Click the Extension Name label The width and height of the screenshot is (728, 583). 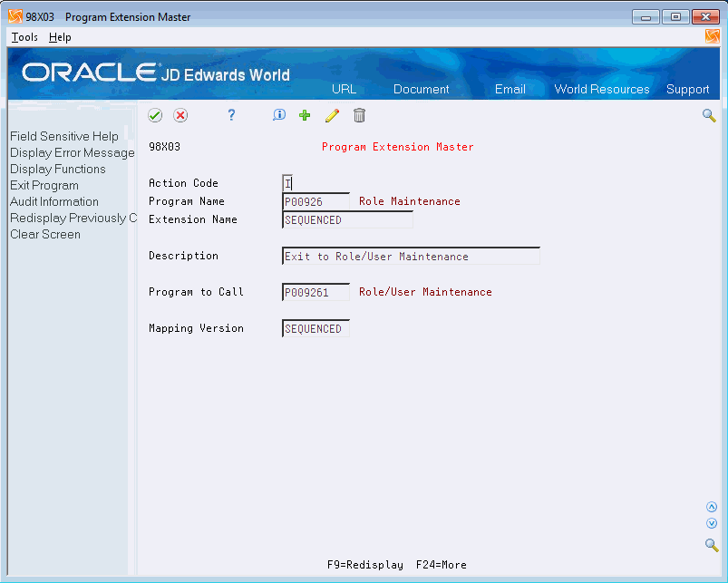[193, 219]
